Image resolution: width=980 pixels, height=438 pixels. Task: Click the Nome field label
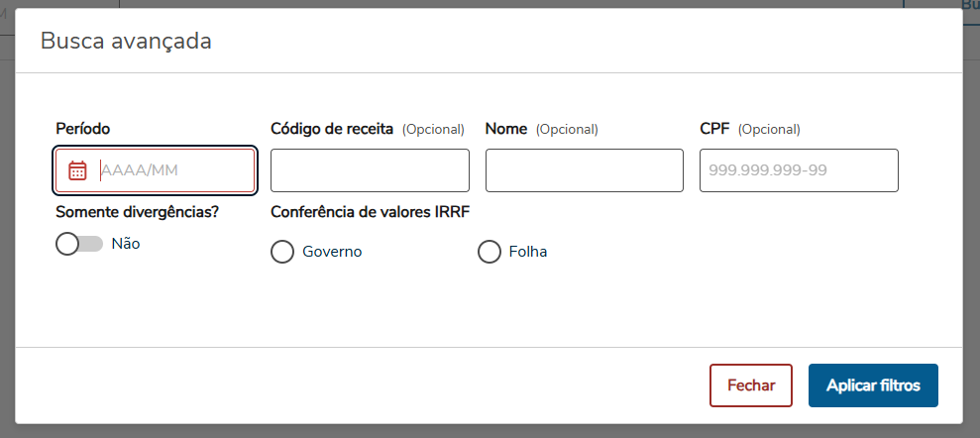coord(506,129)
